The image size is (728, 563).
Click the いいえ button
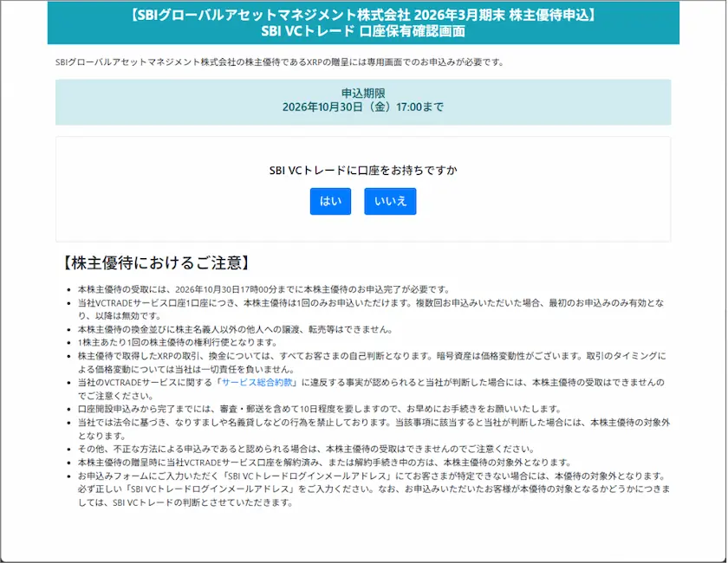coord(390,201)
